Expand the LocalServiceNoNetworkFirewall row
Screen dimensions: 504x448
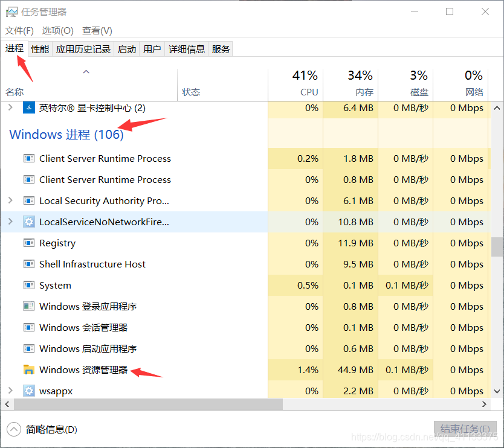(10, 221)
